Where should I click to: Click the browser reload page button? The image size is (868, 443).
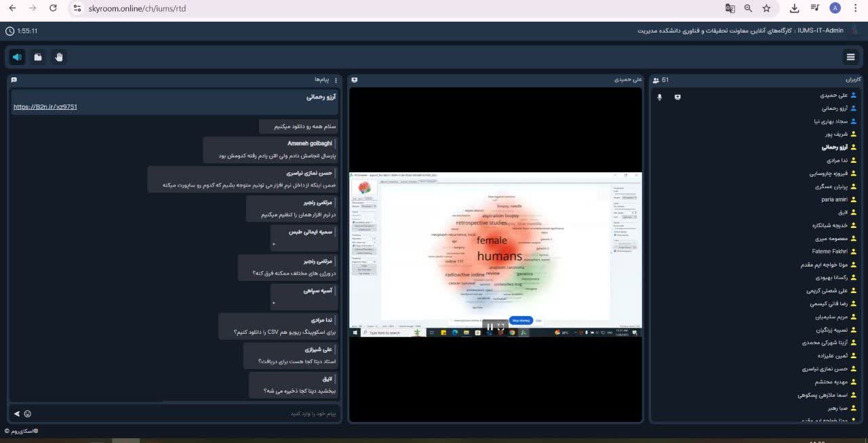coord(54,8)
